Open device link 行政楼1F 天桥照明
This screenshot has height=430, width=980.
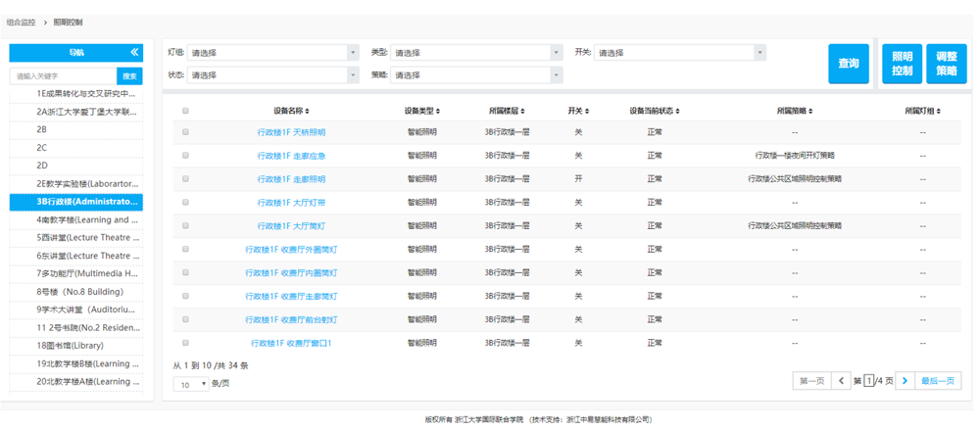tap(291, 132)
